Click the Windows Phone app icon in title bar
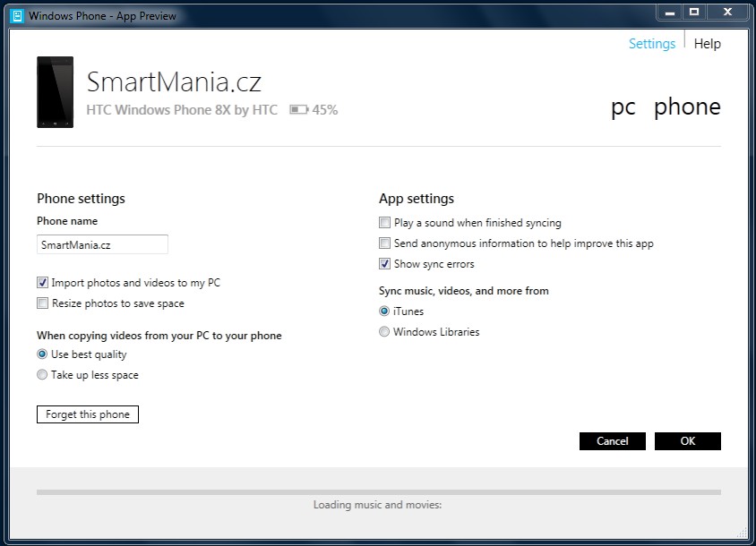 coord(17,16)
